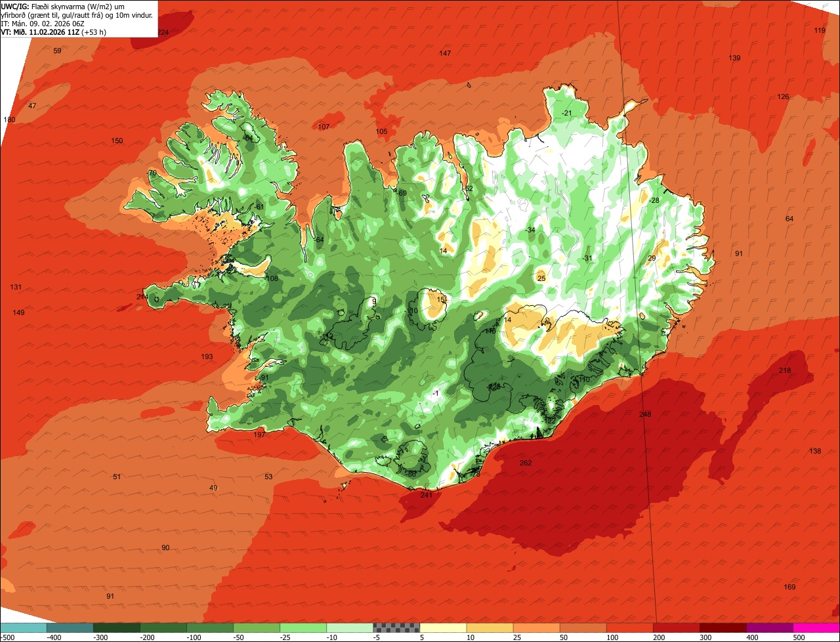Viewport: 840px width, 642px height.
Task: Click the legend swatch between 5 and 10
Action: click(443, 628)
